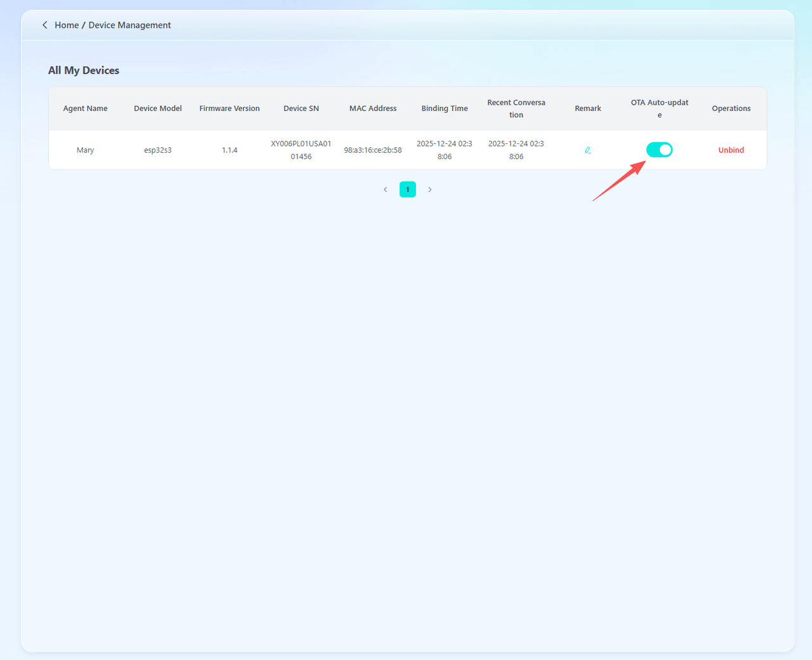Click the Device Model column header
Image resolution: width=812 pixels, height=660 pixels.
(x=157, y=108)
